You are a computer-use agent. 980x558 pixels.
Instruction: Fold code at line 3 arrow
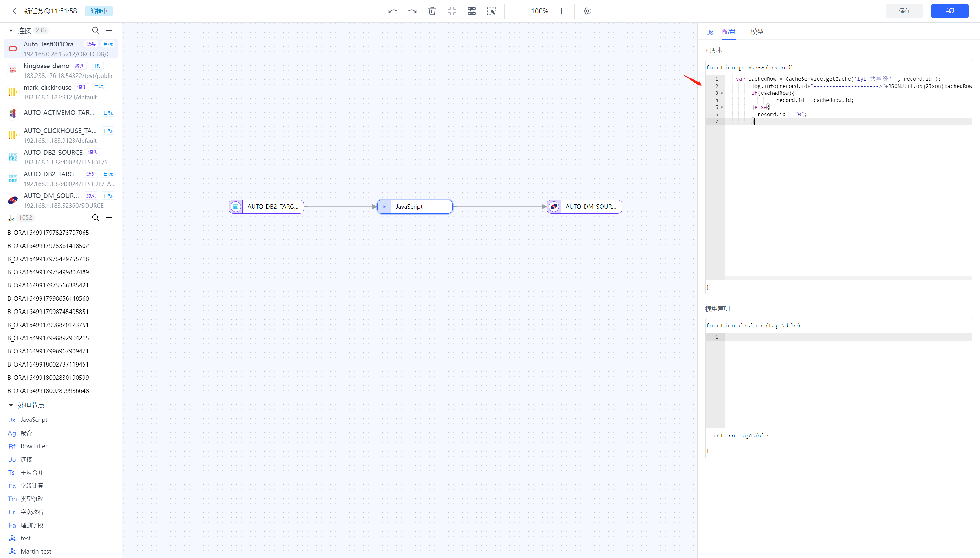pos(722,93)
